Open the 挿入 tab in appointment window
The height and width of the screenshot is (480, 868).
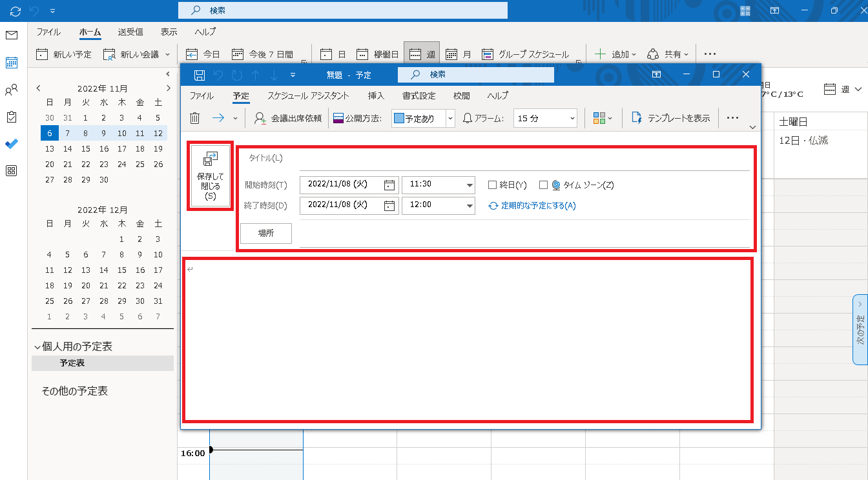pyautogui.click(x=376, y=95)
